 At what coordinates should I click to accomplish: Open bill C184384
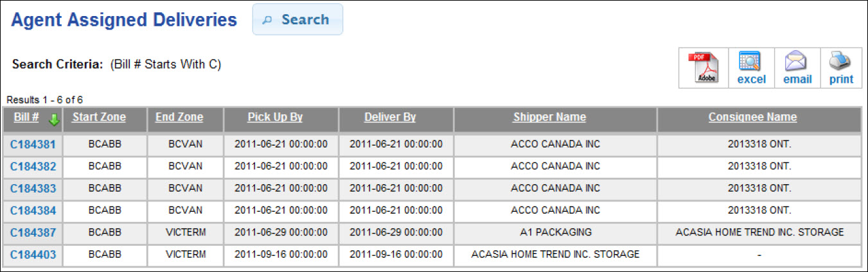[x=33, y=210]
